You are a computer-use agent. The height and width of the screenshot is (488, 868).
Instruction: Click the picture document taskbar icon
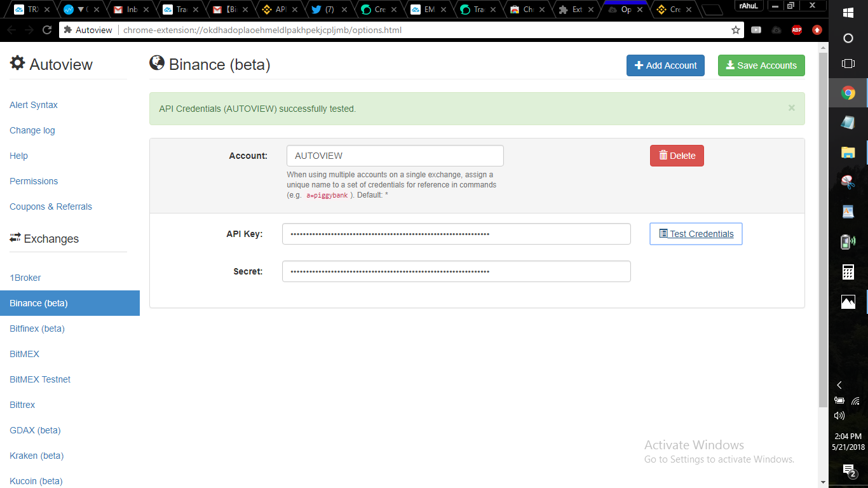pos(848,212)
